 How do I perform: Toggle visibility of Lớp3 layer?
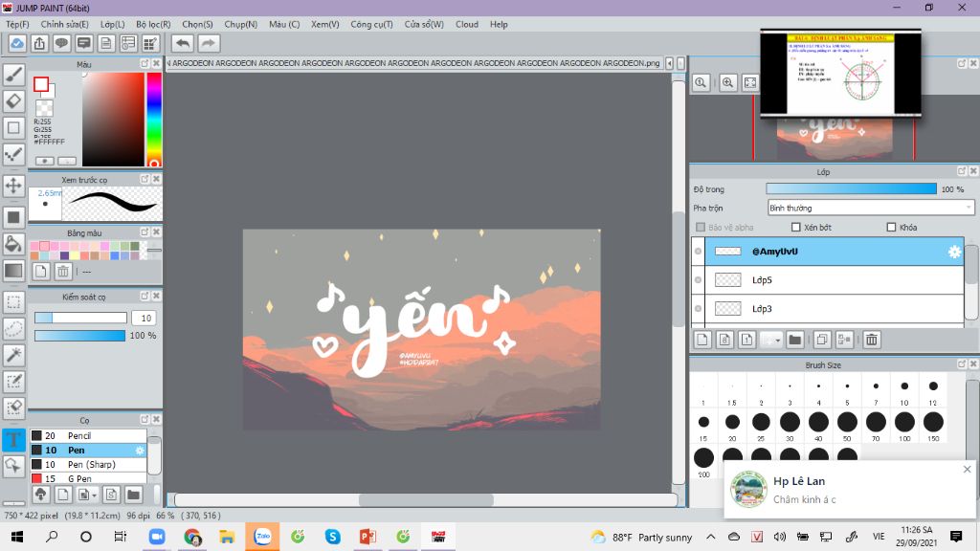click(698, 309)
